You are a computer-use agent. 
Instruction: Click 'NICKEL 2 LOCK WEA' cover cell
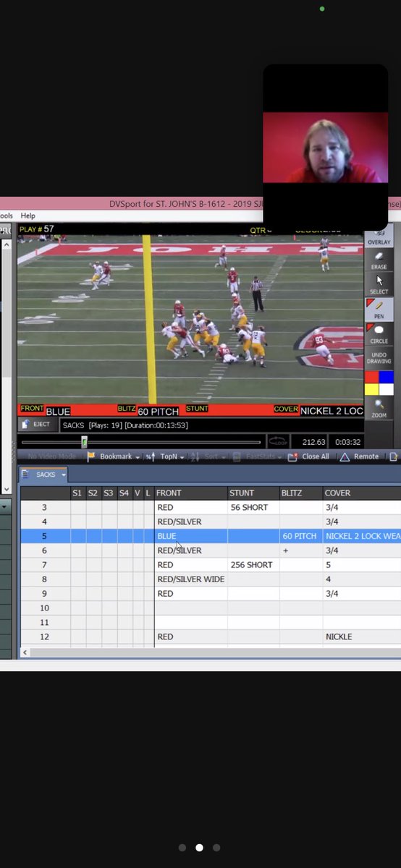[x=361, y=536]
